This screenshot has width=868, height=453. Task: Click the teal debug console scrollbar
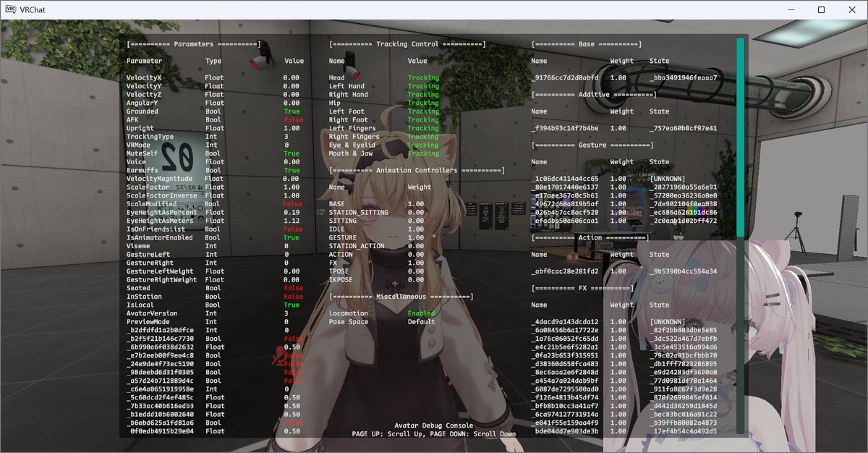pyautogui.click(x=740, y=137)
